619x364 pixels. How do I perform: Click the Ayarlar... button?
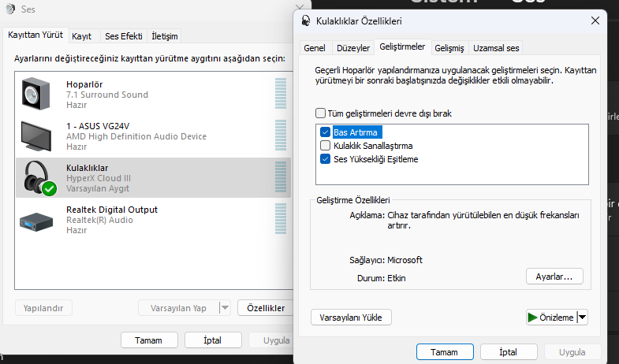[x=554, y=277]
